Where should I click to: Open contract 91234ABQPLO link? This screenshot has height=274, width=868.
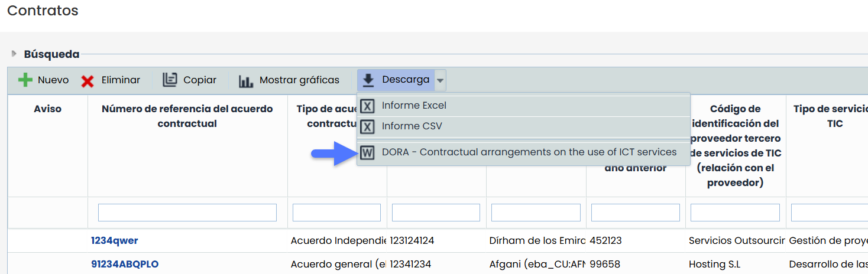[125, 264]
